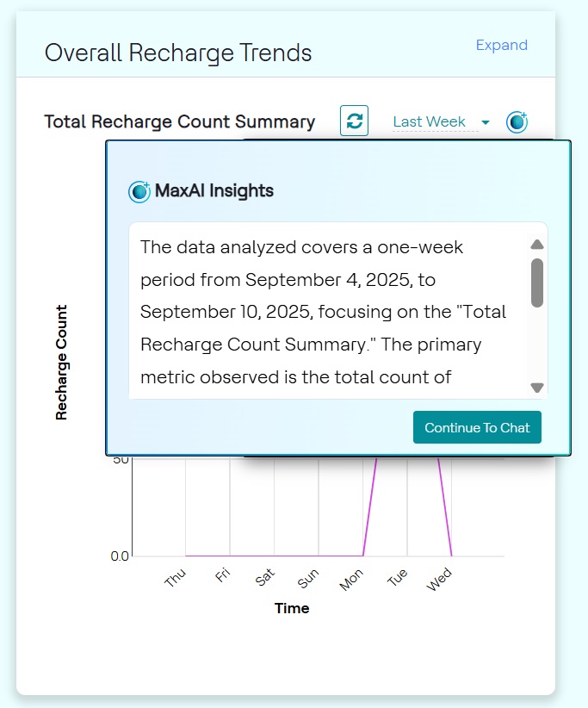
Task: Click the insights scrollbar thumb
Action: tap(537, 282)
